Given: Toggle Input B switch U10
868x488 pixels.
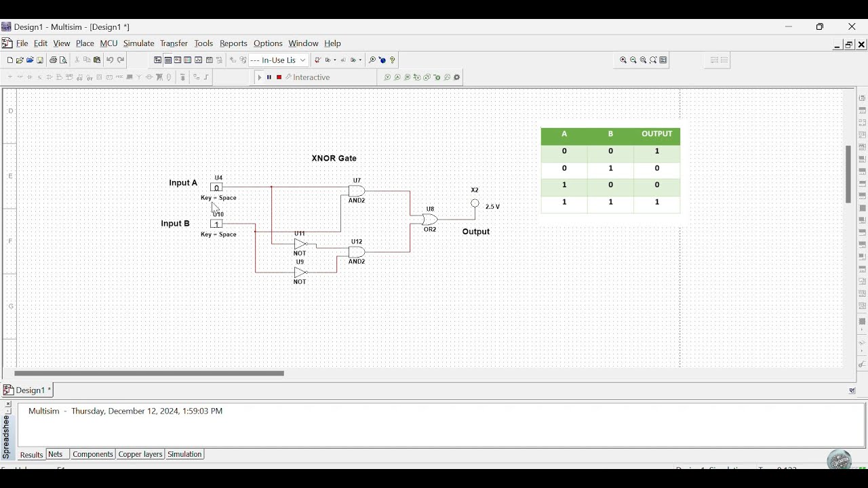Looking at the screenshot, I should click(216, 224).
